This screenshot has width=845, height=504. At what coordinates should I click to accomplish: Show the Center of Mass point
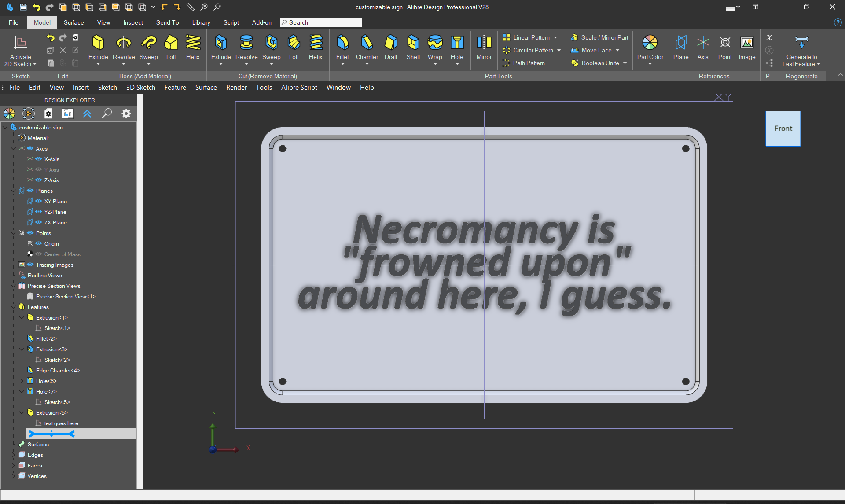[39, 254]
